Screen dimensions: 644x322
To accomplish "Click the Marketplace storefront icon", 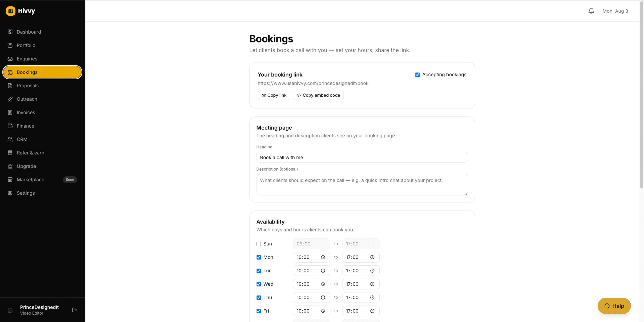I will pyautogui.click(x=10, y=179).
